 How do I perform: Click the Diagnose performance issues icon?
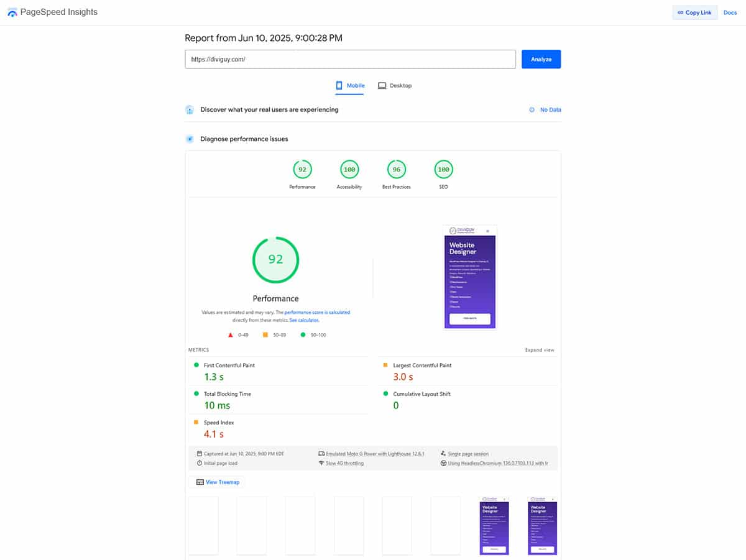[x=190, y=139]
